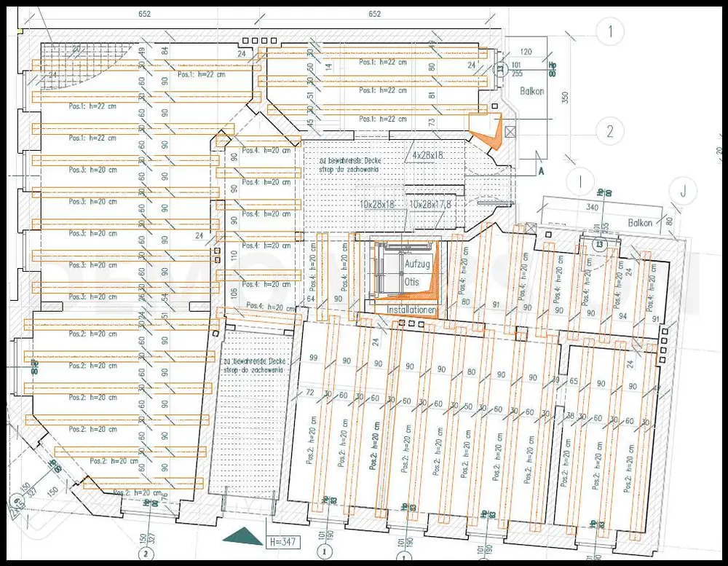Select the Installationen shaft label
728x566 pixels.
[x=411, y=310]
